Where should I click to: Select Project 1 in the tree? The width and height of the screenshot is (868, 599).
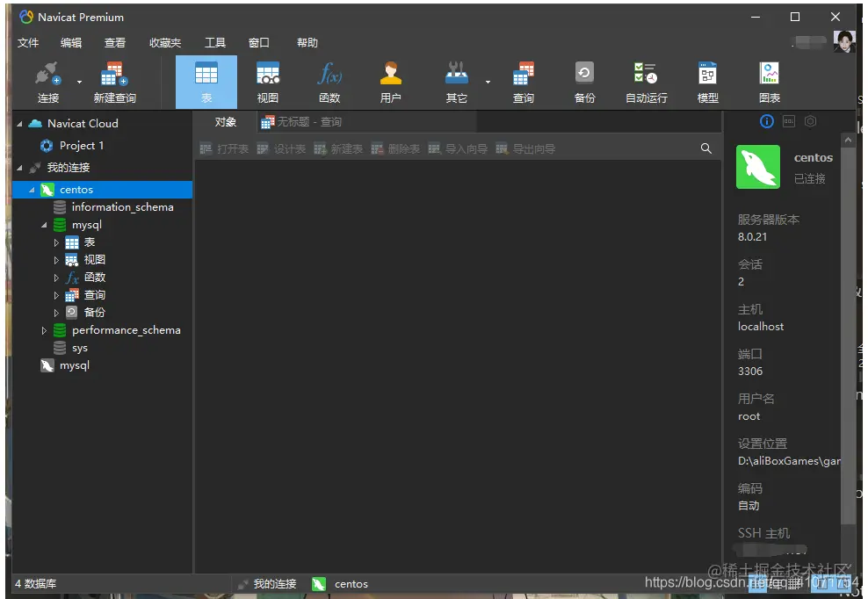pyautogui.click(x=82, y=146)
